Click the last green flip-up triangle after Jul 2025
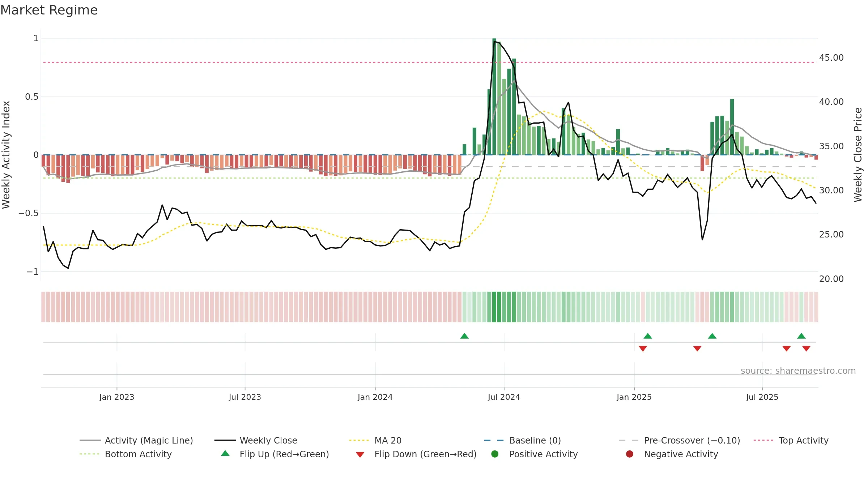 click(801, 336)
